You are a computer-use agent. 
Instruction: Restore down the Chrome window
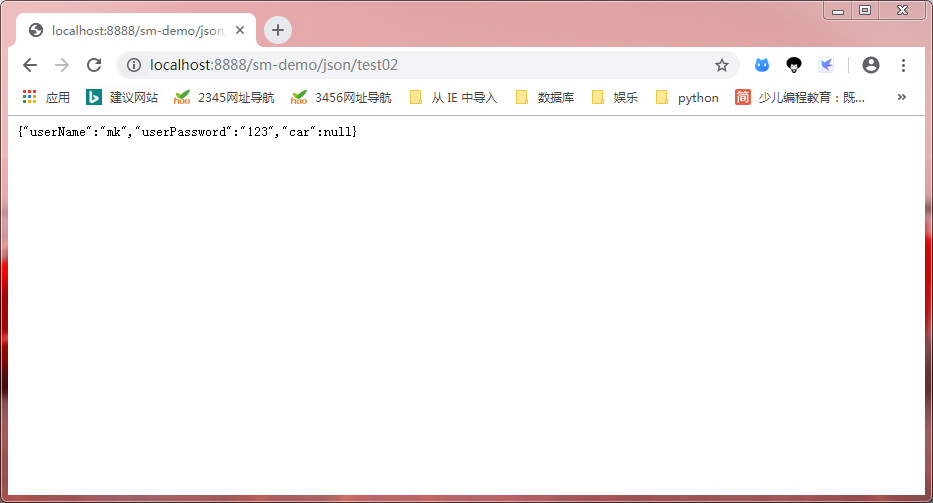click(865, 10)
